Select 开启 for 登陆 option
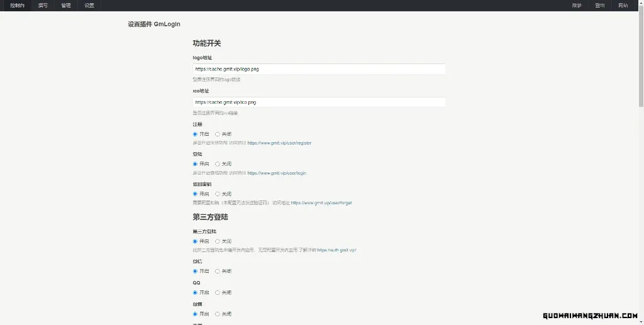 pyautogui.click(x=195, y=164)
